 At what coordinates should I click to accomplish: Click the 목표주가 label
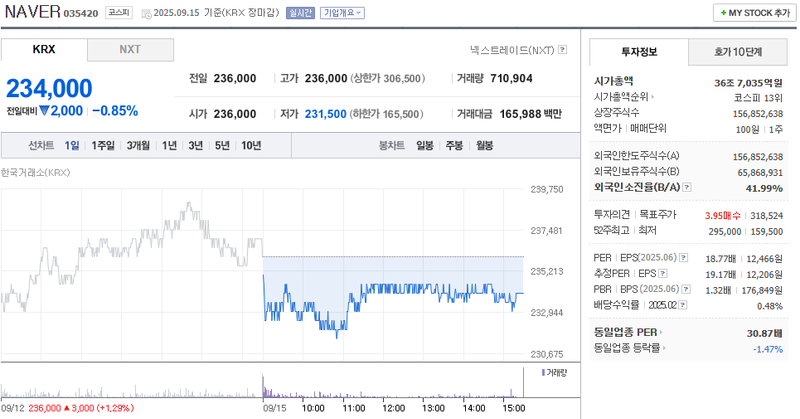(658, 215)
